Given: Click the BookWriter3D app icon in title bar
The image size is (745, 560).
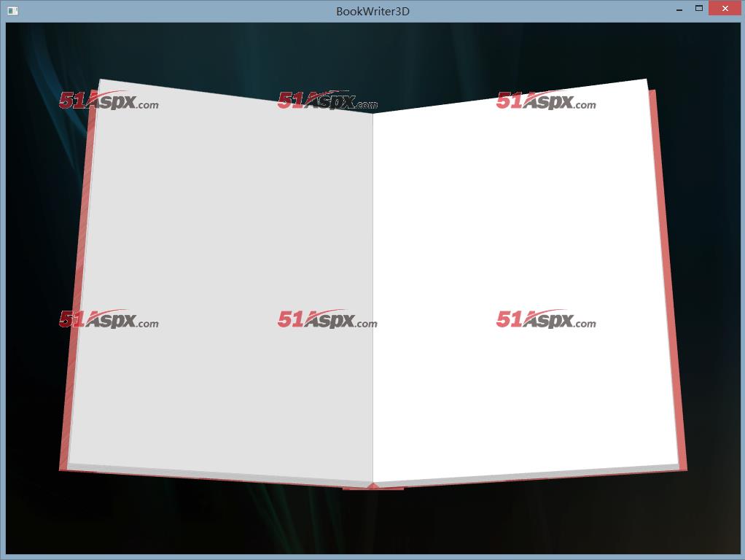Looking at the screenshot, I should (13, 10).
